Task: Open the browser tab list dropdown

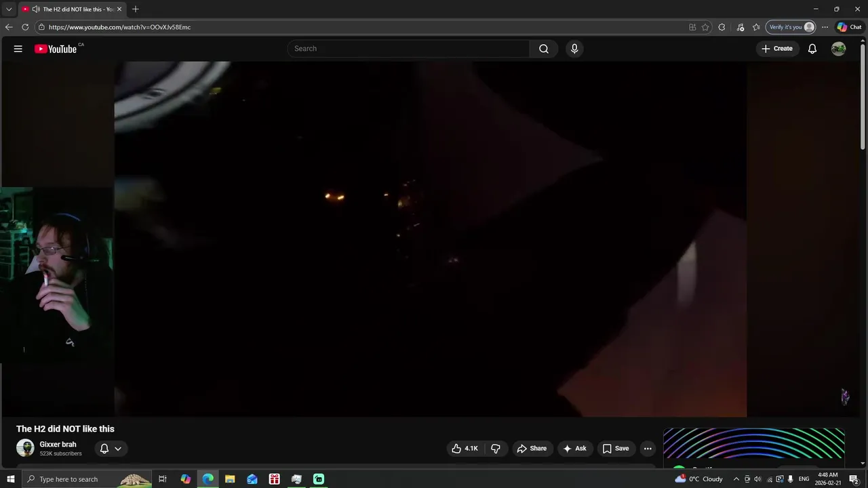Action: (x=9, y=9)
